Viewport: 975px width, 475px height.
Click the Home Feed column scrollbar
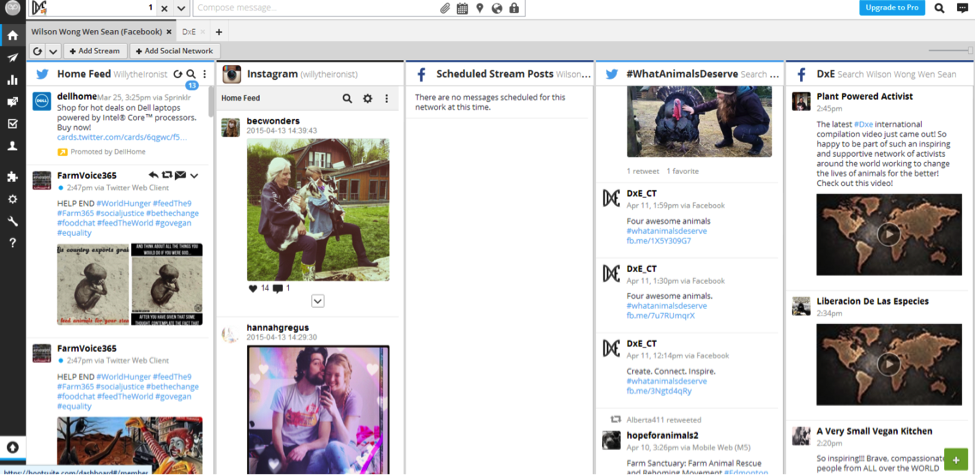(211, 101)
